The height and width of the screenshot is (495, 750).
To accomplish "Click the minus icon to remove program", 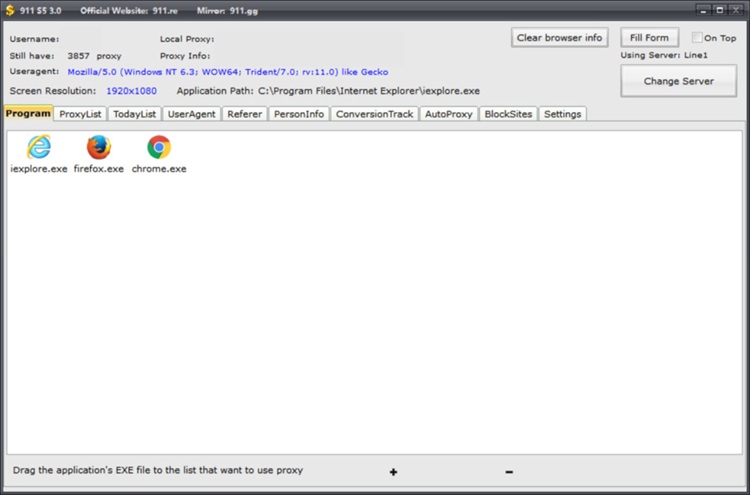I will [509, 472].
